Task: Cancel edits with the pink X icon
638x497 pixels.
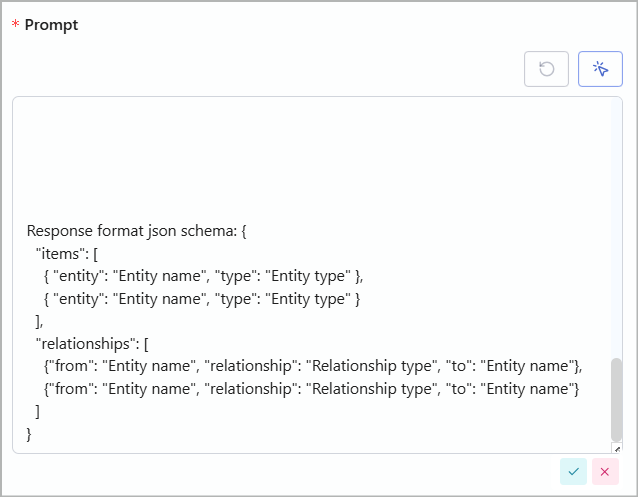Action: (x=605, y=471)
